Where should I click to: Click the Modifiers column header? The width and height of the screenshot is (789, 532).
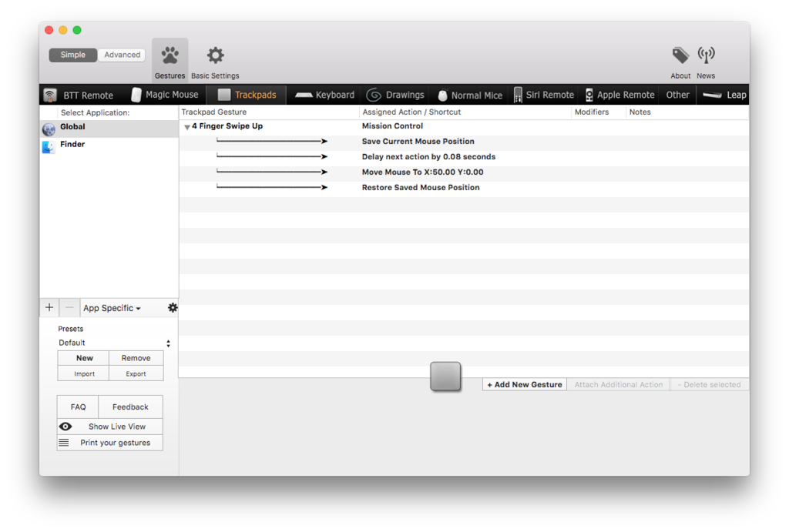click(x=599, y=112)
